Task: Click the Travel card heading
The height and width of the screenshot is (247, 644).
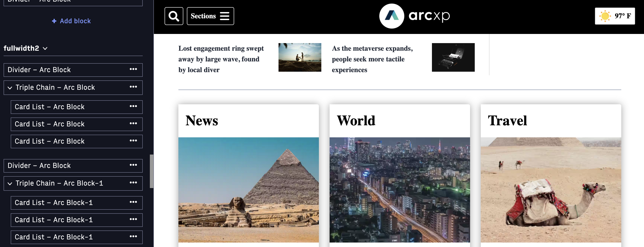Action: (x=507, y=121)
